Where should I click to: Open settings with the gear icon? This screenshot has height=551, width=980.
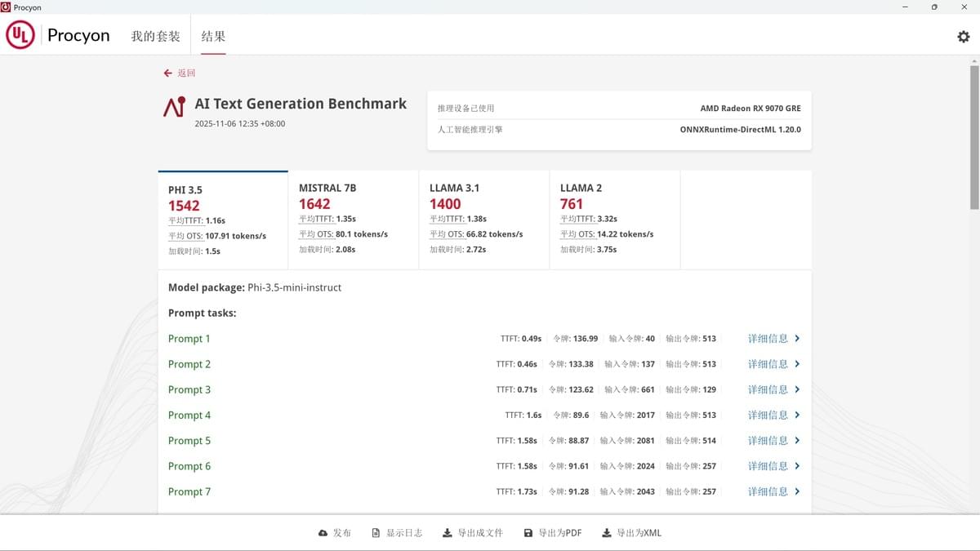[963, 37]
